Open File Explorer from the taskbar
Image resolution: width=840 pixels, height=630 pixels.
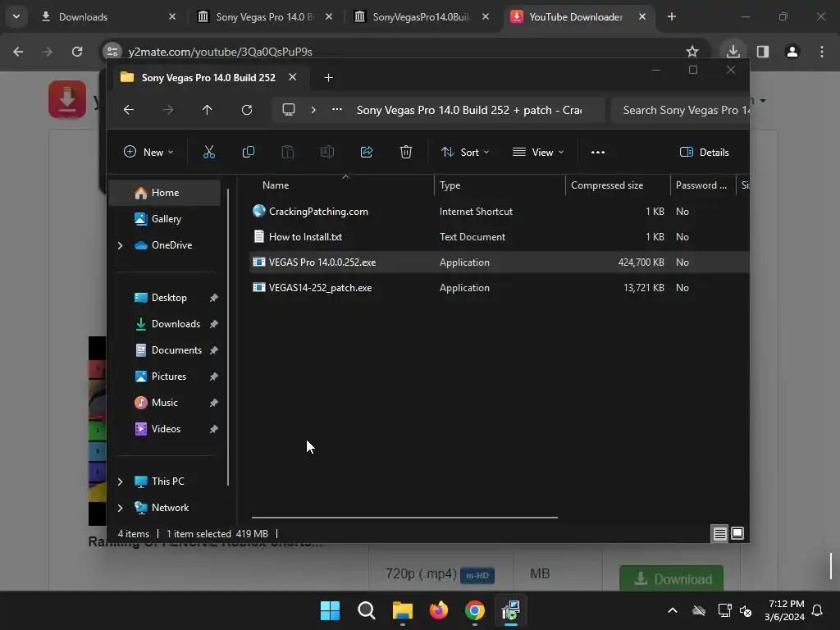pos(402,610)
